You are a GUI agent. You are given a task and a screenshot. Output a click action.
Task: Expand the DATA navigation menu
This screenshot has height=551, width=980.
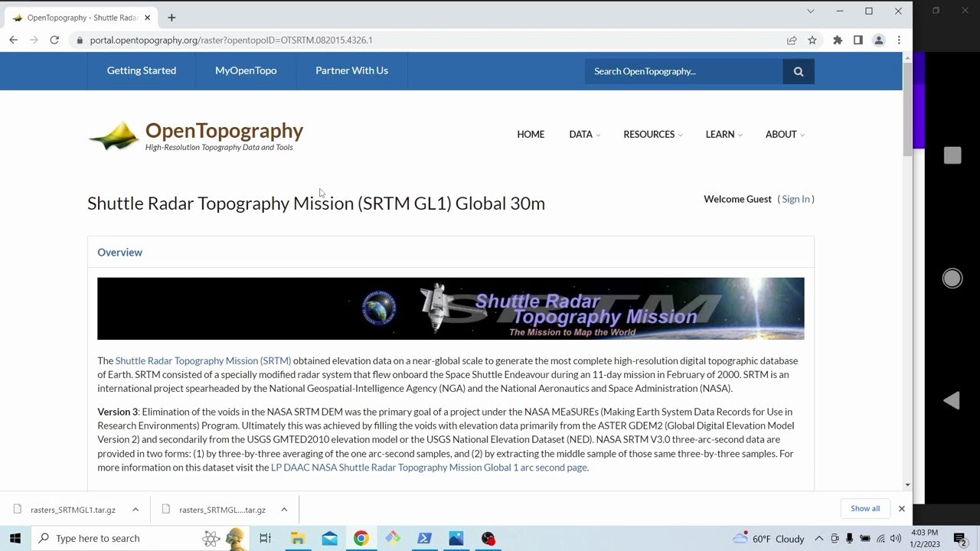584,134
